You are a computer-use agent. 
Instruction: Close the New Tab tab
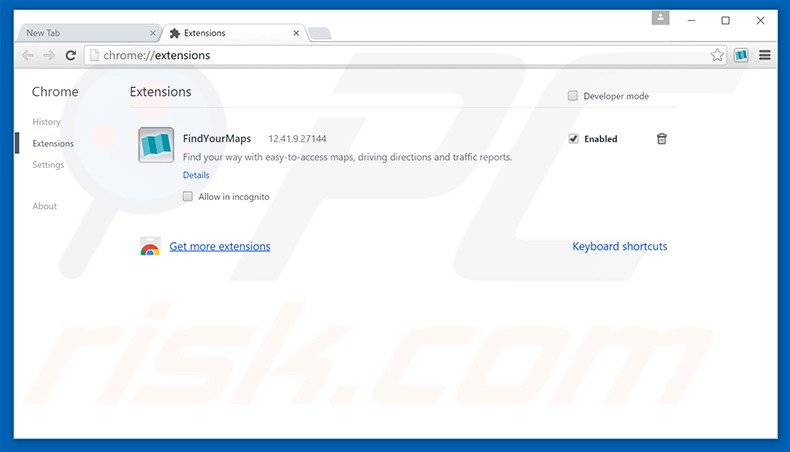coord(153,33)
